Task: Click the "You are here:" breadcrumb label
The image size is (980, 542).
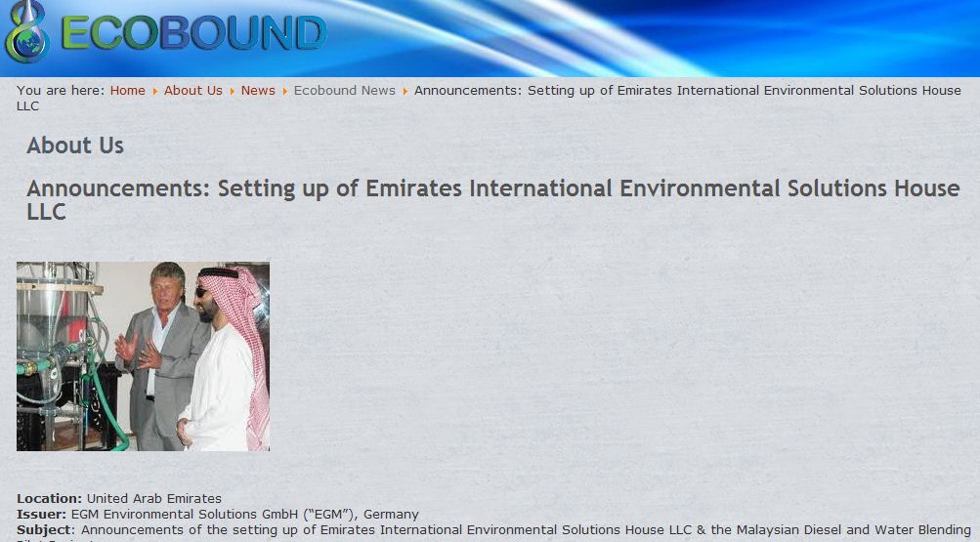Action: (60, 91)
